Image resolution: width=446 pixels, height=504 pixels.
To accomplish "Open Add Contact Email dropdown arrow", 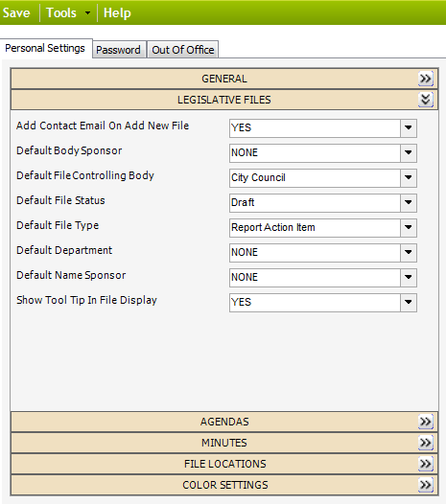I will (409, 128).
